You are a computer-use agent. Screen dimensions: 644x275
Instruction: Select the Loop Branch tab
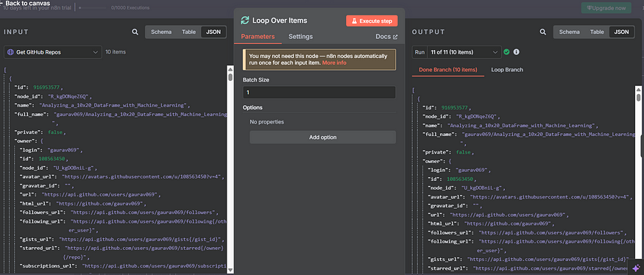(x=507, y=70)
